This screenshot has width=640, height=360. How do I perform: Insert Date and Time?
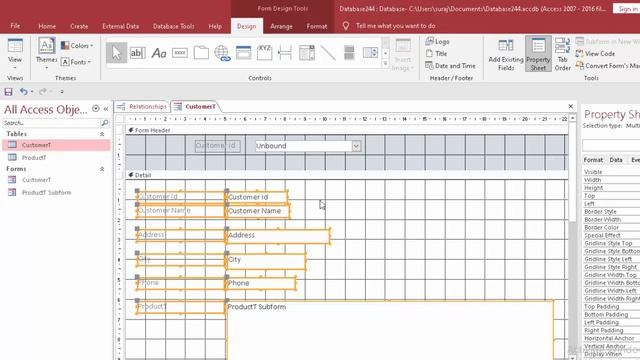(x=450, y=66)
